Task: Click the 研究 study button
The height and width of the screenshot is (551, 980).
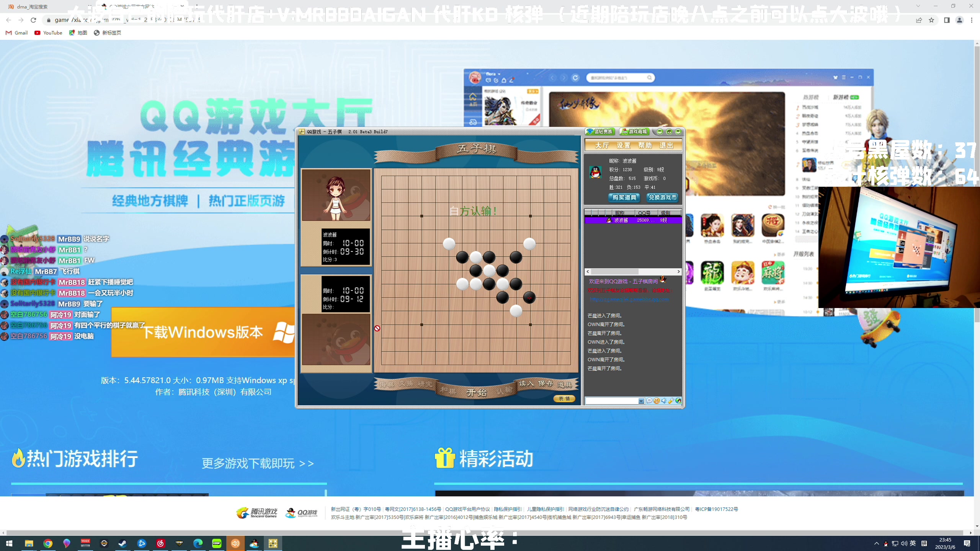Action: click(x=425, y=384)
